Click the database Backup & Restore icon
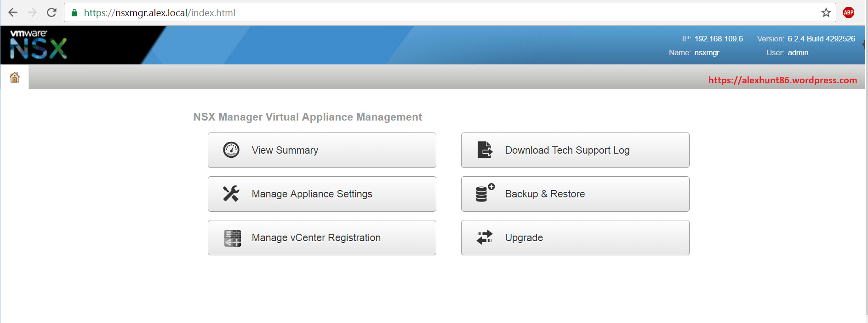868x323 pixels. pos(485,193)
